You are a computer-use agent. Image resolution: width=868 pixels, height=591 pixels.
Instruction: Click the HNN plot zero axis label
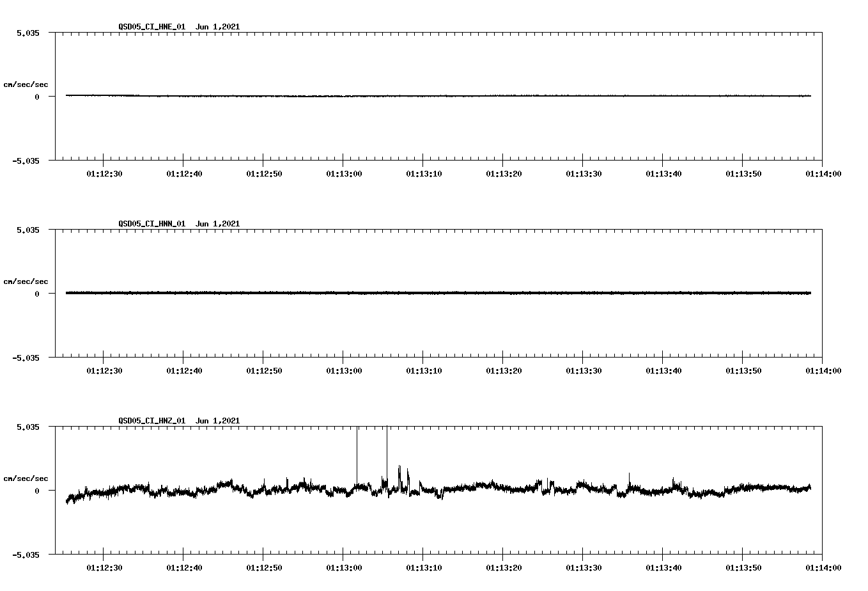tap(37, 294)
